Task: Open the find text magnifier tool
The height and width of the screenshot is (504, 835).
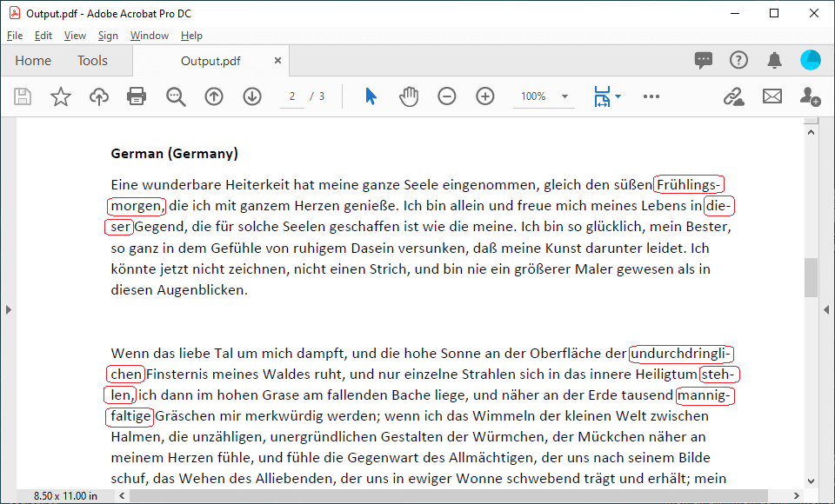Action: click(x=176, y=96)
